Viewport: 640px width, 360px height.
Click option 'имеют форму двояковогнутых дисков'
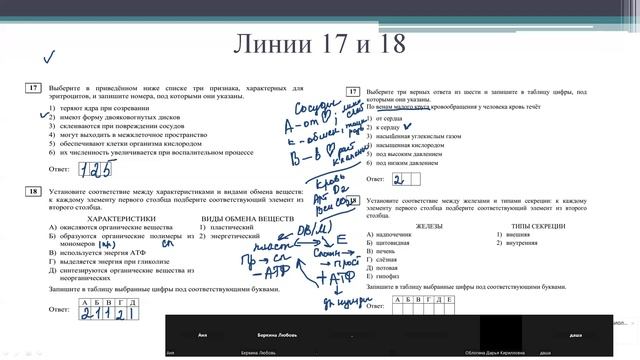(120, 117)
